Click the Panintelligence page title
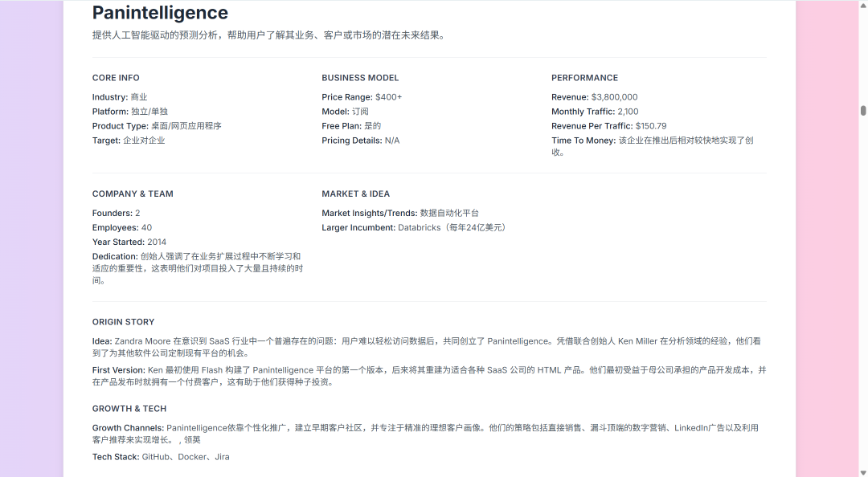Image resolution: width=868 pixels, height=477 pixels. click(160, 13)
